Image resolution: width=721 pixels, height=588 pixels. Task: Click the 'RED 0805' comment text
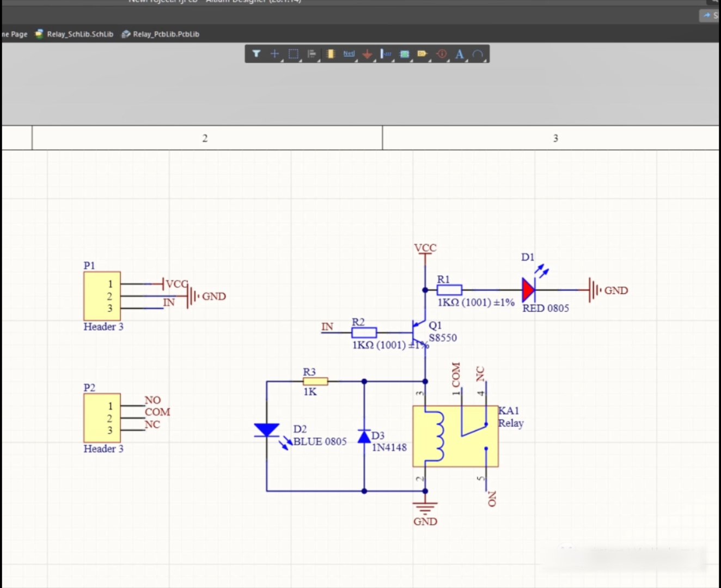coord(546,308)
